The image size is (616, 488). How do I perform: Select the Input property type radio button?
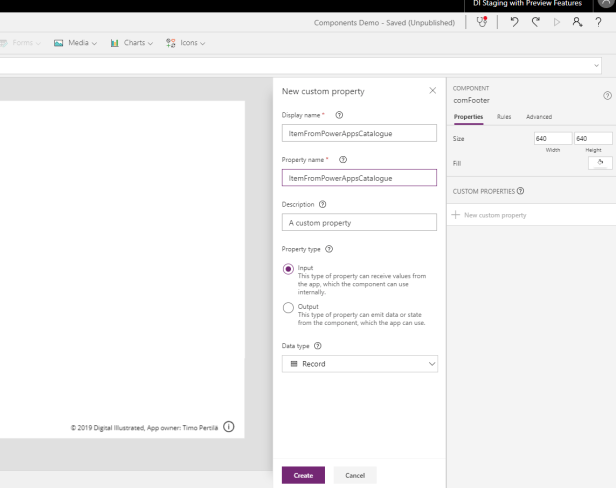pyautogui.click(x=289, y=269)
